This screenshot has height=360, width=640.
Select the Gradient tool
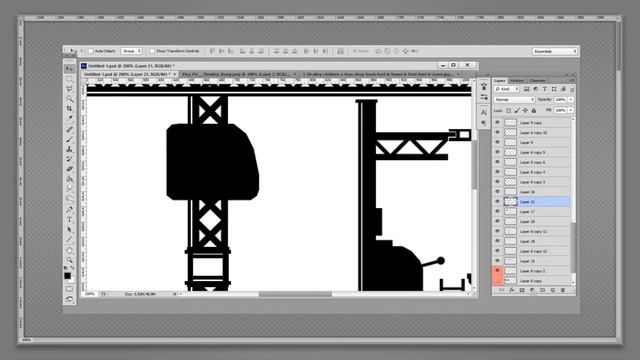(x=69, y=179)
